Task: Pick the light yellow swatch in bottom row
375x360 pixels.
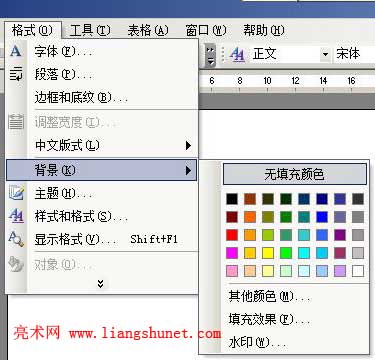Action: [268, 271]
